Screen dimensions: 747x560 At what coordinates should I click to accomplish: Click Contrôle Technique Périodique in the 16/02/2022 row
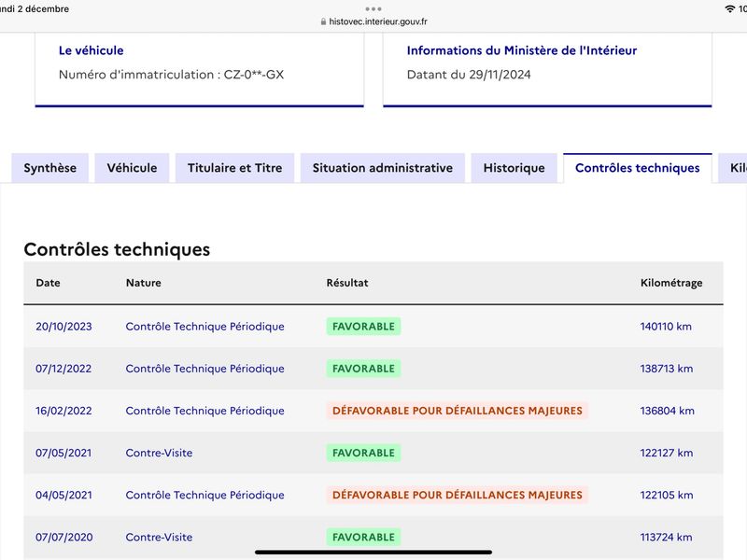point(204,411)
